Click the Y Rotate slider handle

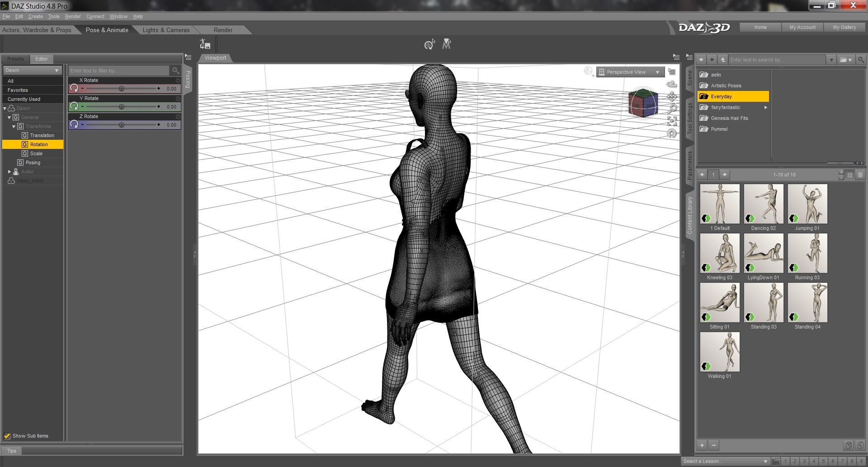[x=122, y=107]
